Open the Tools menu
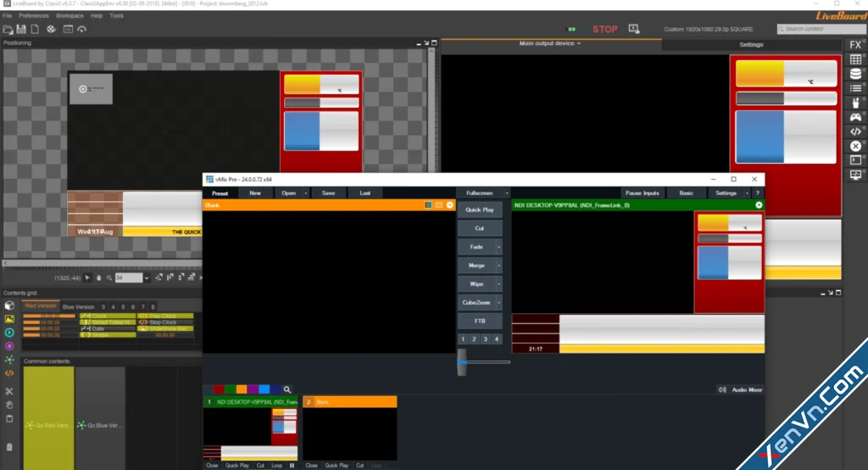 116,15
